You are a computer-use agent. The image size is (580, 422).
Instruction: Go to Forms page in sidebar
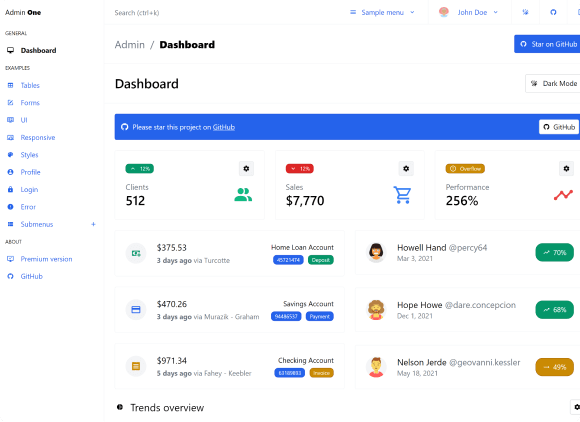pyautogui.click(x=52, y=103)
